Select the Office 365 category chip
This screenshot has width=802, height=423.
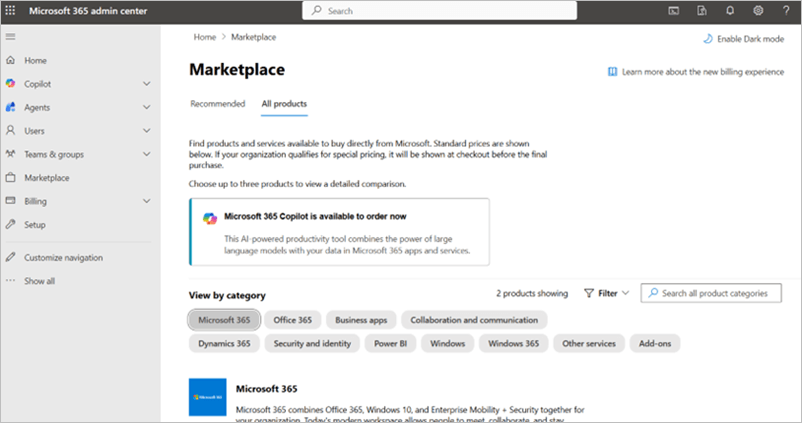pyautogui.click(x=293, y=320)
